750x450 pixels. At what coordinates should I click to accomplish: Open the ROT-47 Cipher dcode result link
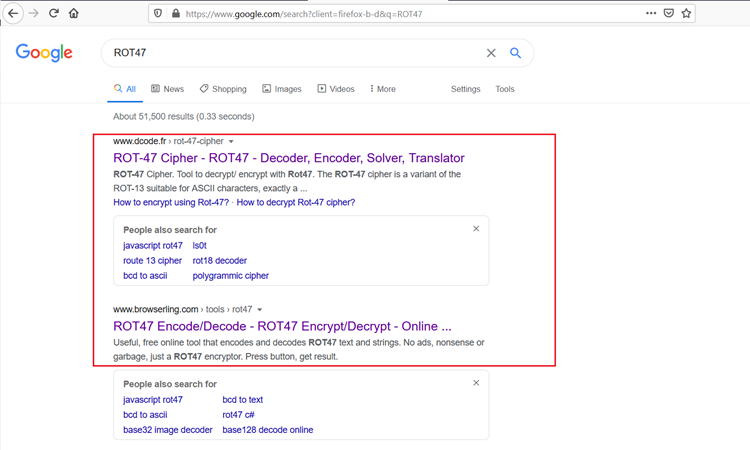click(289, 158)
